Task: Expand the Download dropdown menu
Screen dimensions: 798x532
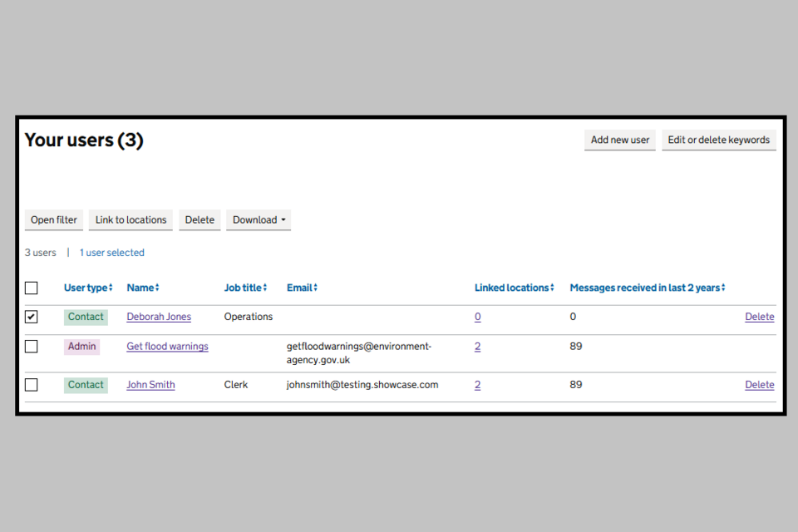Action: coord(259,220)
